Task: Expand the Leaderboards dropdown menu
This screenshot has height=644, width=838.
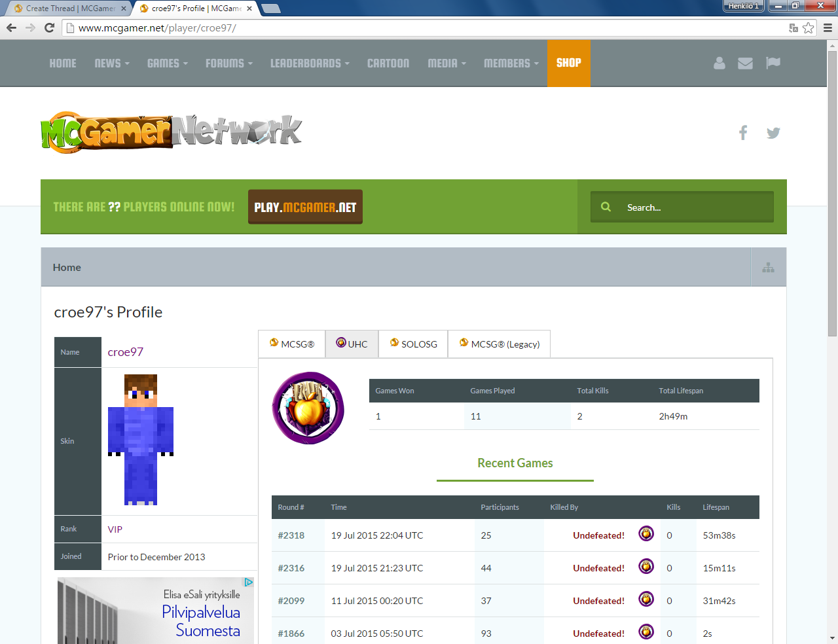Action: click(310, 63)
